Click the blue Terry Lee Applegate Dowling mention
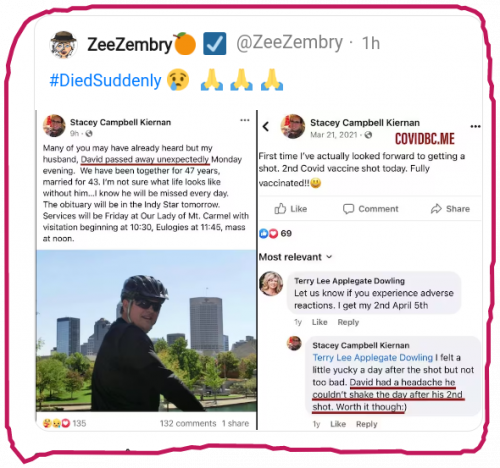This screenshot has height=468, width=500. (x=373, y=358)
